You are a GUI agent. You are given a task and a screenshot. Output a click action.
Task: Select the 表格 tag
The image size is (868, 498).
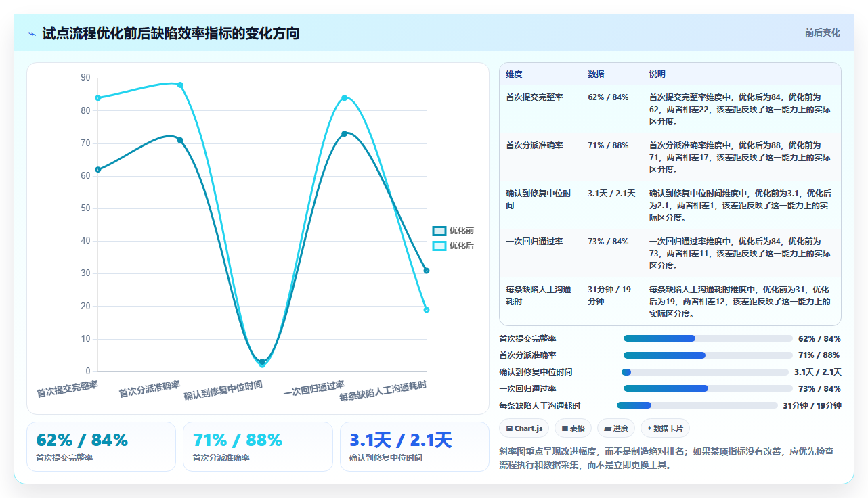[573, 428]
